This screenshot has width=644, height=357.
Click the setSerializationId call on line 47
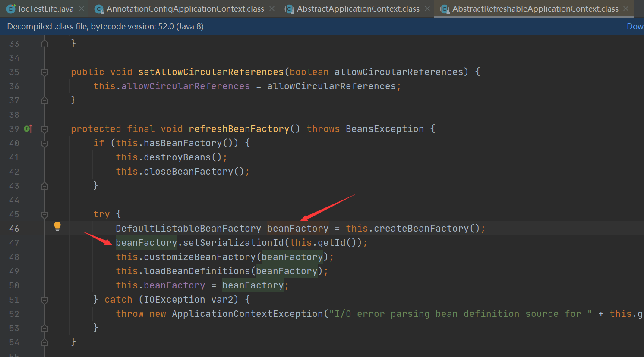click(234, 243)
